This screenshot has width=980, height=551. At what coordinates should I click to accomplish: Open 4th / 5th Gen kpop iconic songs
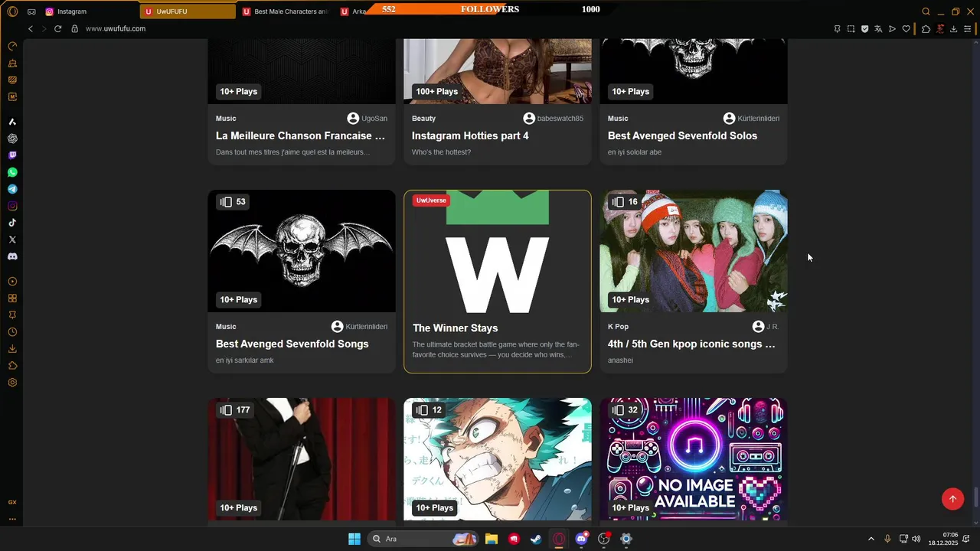691,344
